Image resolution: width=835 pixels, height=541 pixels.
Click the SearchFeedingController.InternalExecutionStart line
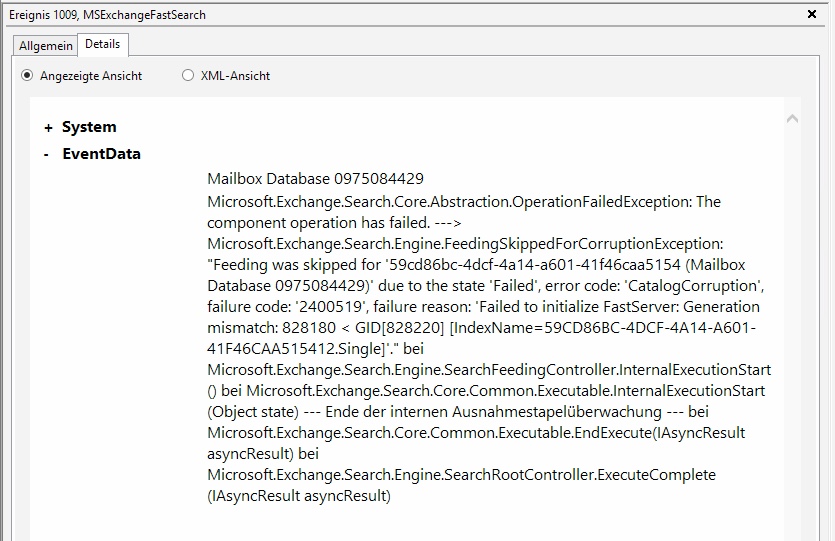[489, 370]
